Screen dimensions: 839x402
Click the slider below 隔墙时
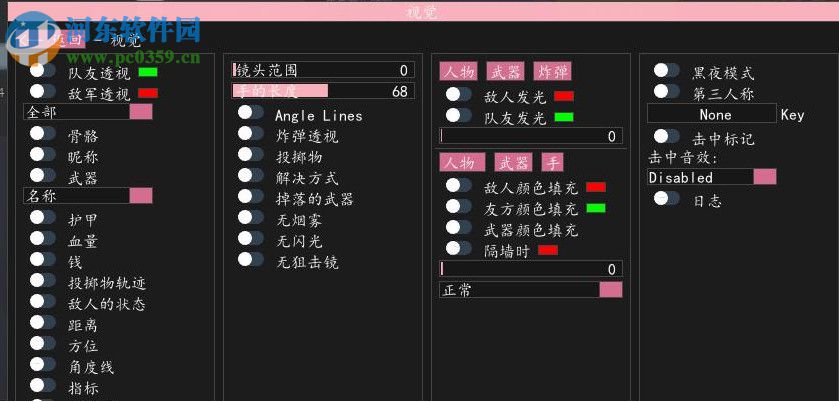point(531,269)
